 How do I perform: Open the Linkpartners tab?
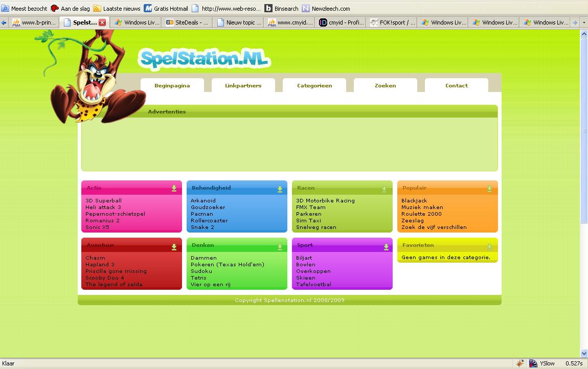[243, 85]
